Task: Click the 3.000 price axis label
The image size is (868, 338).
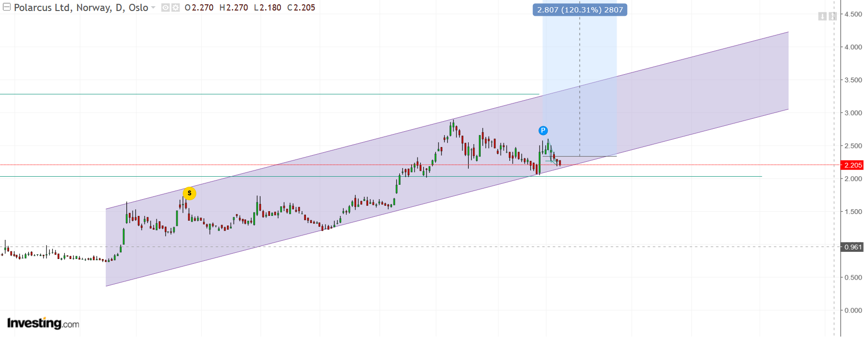Action: pos(853,113)
